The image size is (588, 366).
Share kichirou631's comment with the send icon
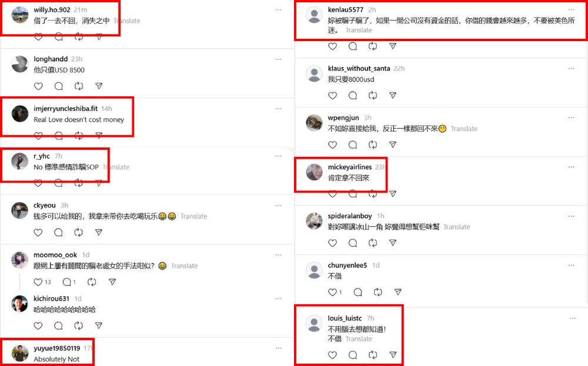tap(99, 325)
